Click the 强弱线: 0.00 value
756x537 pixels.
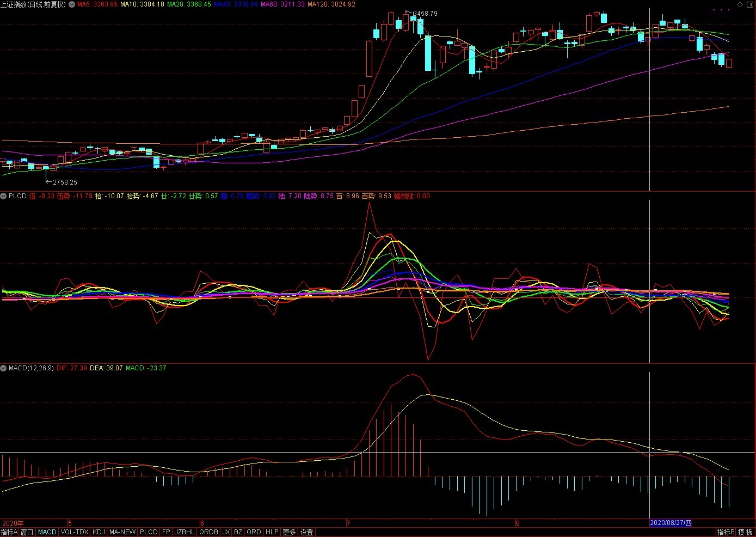click(411, 196)
